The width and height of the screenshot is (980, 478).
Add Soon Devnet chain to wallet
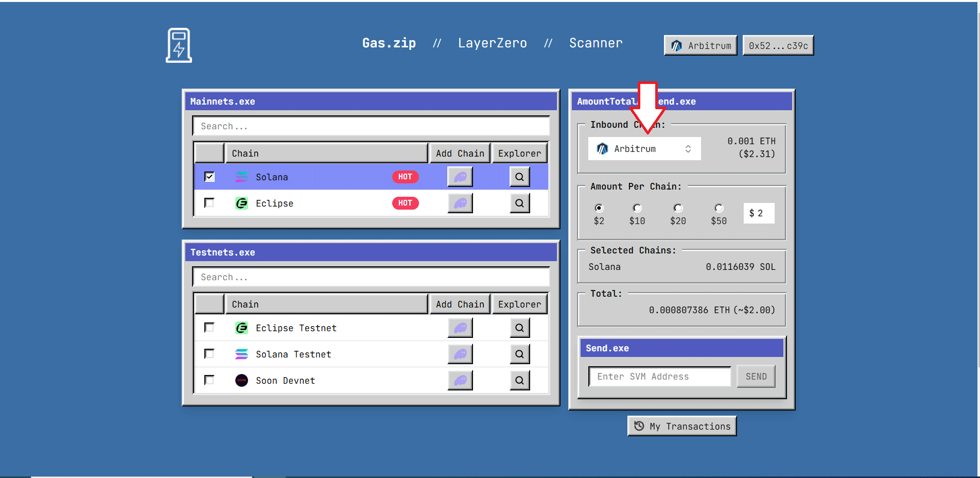pos(460,380)
